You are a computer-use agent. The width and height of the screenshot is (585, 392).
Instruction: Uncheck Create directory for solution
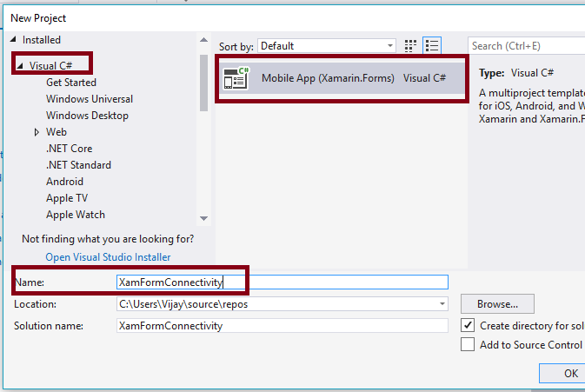click(x=468, y=326)
